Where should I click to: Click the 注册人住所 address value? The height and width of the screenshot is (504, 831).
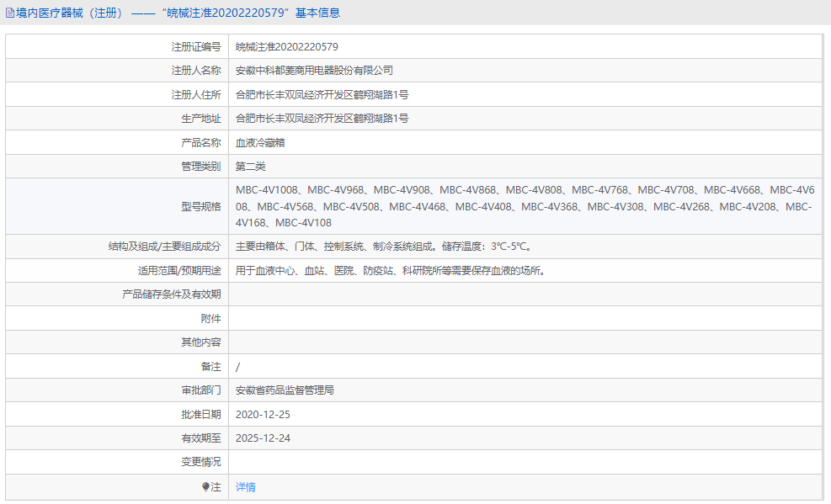322,95
